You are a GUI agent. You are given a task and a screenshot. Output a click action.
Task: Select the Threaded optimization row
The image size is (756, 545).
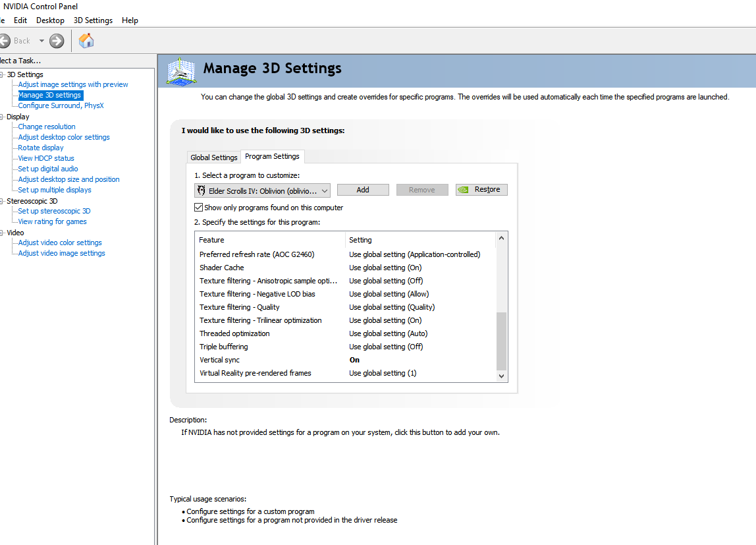(x=345, y=333)
